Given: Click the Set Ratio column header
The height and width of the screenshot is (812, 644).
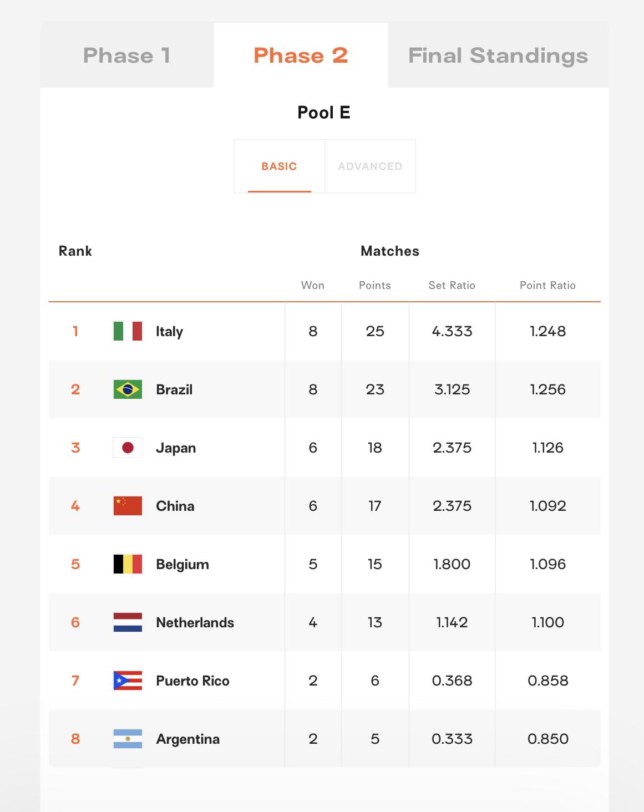Looking at the screenshot, I should [x=452, y=285].
